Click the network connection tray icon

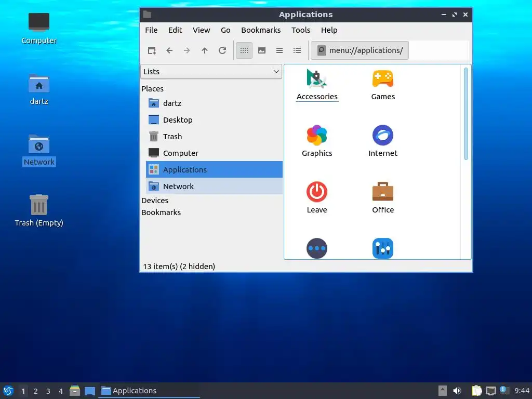point(490,391)
